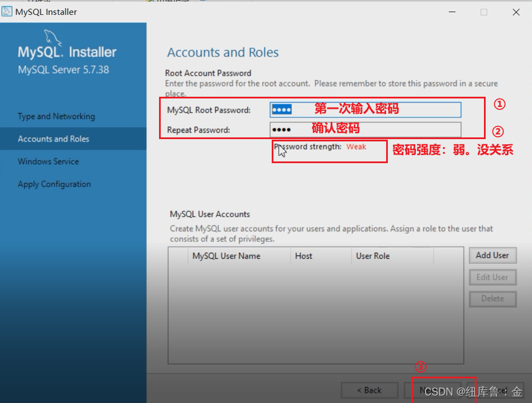Image resolution: width=532 pixels, height=403 pixels.
Task: Click the MySQL User Accounts label
Action: (210, 214)
